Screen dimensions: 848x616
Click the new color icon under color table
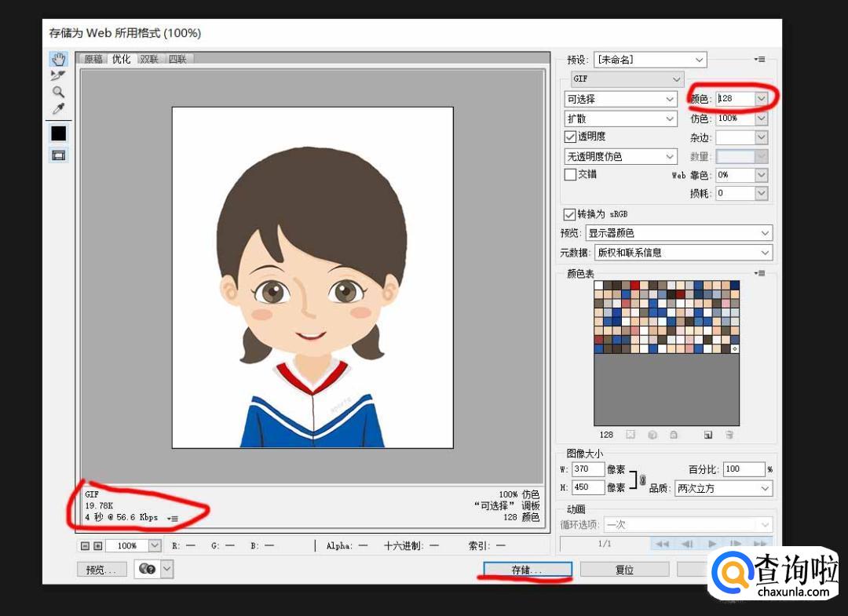click(x=707, y=435)
